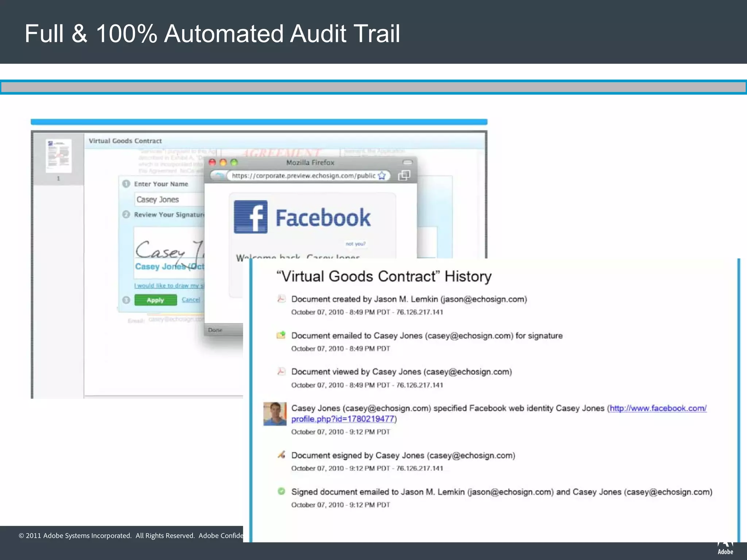Click the Facebook logo icon
Screen dimensions: 747x560
tap(251, 217)
